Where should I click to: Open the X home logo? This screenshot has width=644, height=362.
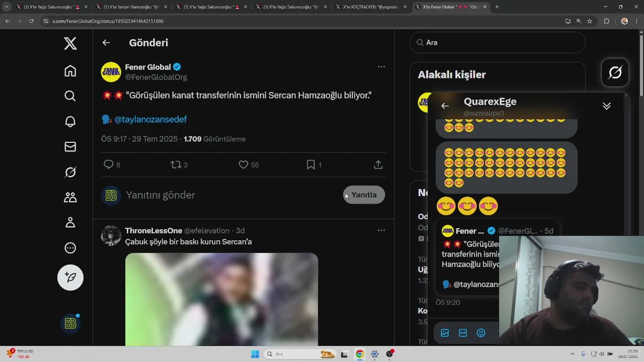tap(70, 43)
